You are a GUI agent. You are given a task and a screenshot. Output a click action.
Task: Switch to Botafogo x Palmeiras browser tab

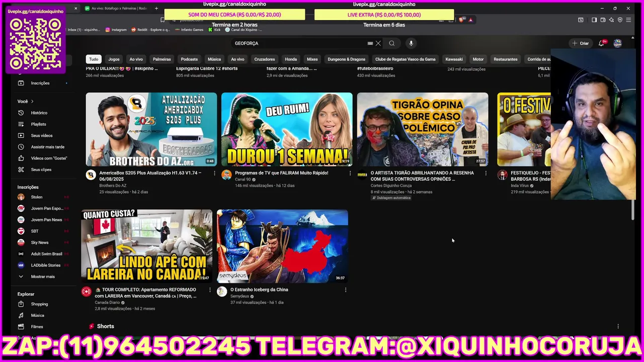coord(116,8)
